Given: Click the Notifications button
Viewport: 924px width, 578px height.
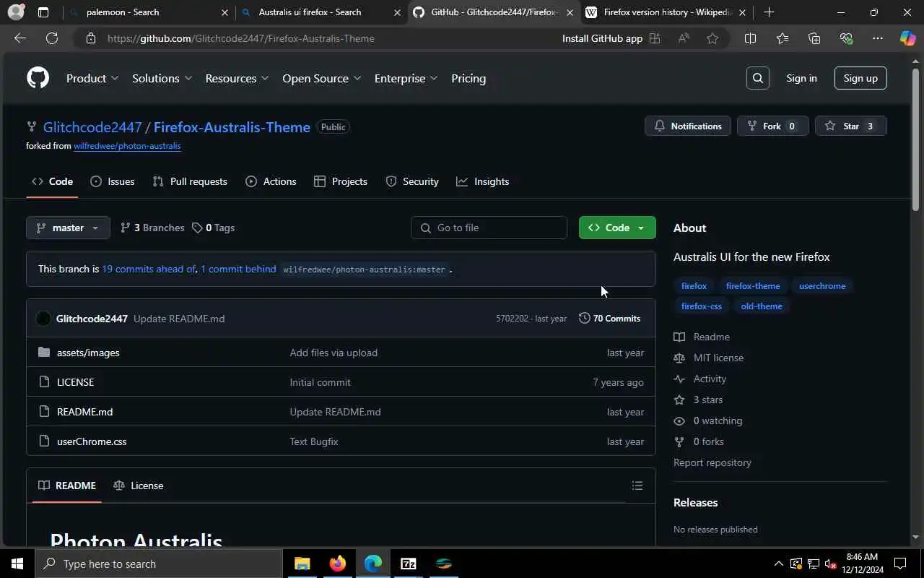Looking at the screenshot, I should tap(688, 126).
